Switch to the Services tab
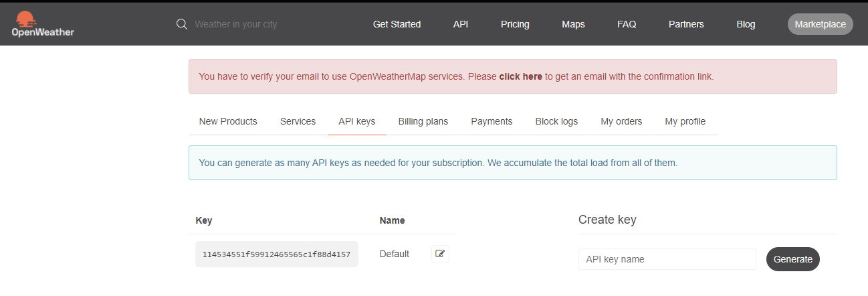This screenshot has width=868, height=296. (298, 121)
